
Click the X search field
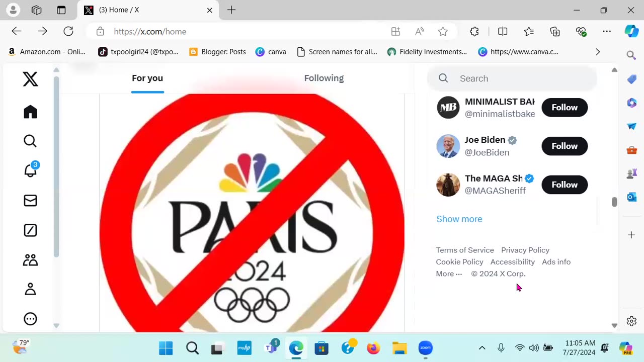(x=512, y=78)
